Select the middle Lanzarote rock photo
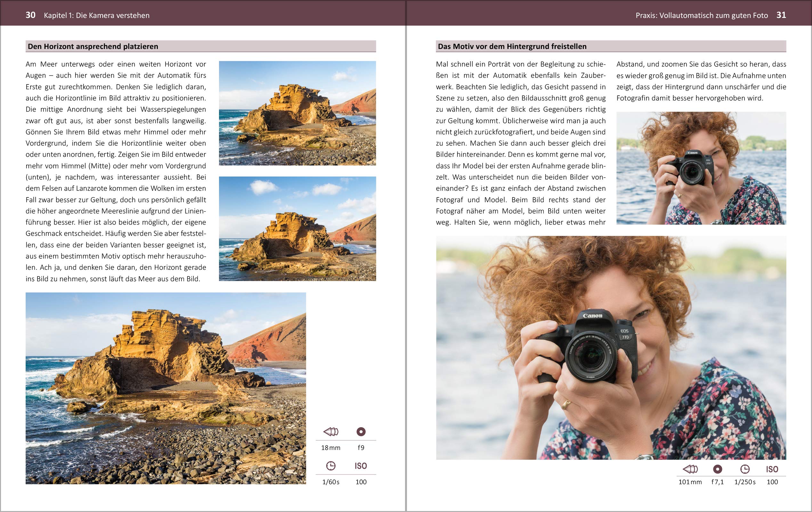The image size is (812, 512). pos(298,229)
